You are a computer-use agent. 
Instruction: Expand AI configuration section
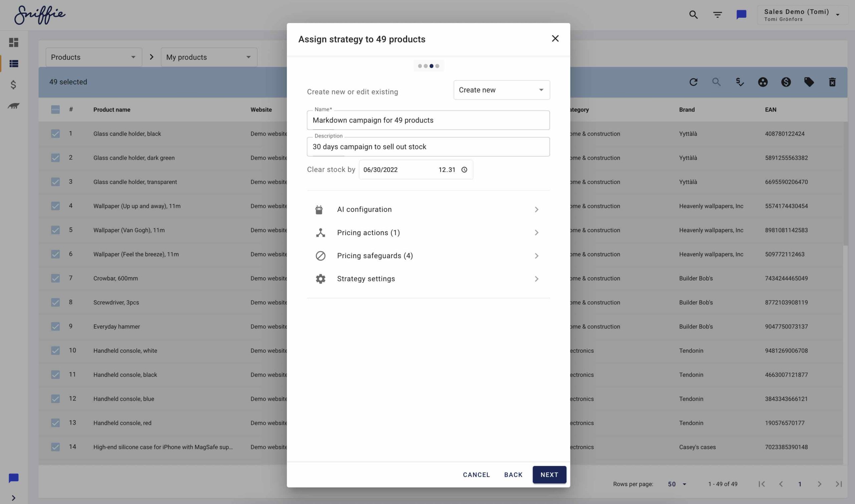click(428, 209)
